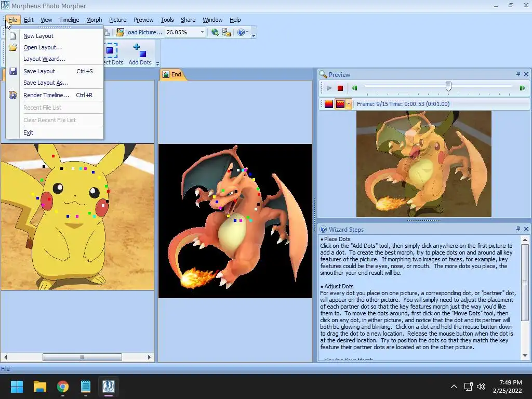Stop the preview with red square
This screenshot has width=532, height=399.
click(340, 88)
